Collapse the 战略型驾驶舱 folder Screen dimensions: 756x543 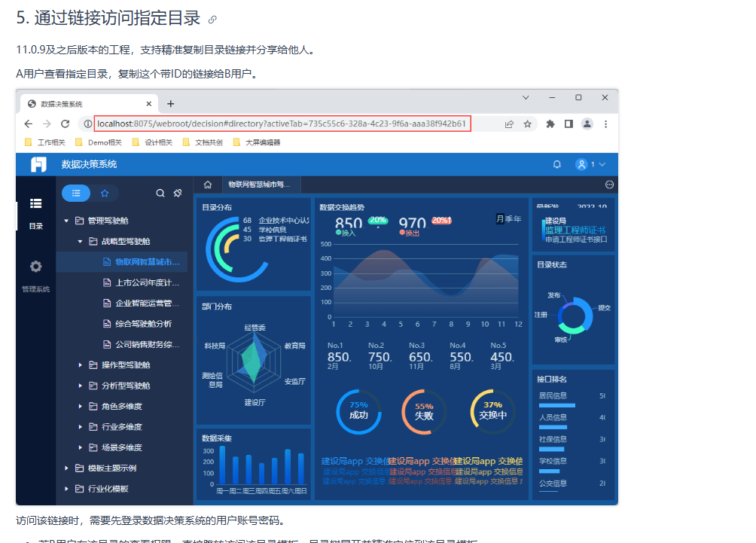point(80,242)
